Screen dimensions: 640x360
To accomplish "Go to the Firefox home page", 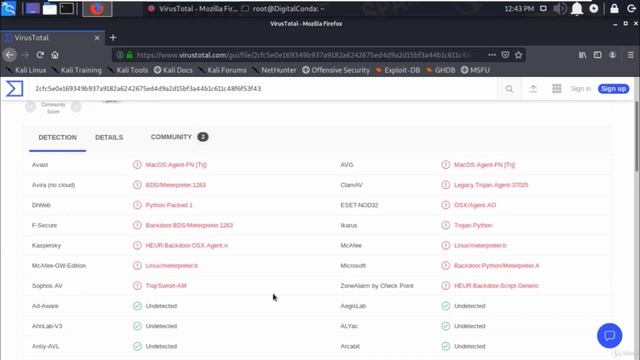I will [x=55, y=55].
